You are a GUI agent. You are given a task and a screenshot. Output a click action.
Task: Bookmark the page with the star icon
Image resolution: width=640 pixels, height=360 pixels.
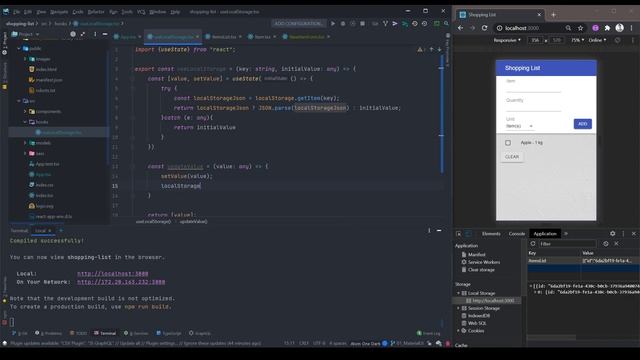[x=580, y=28]
